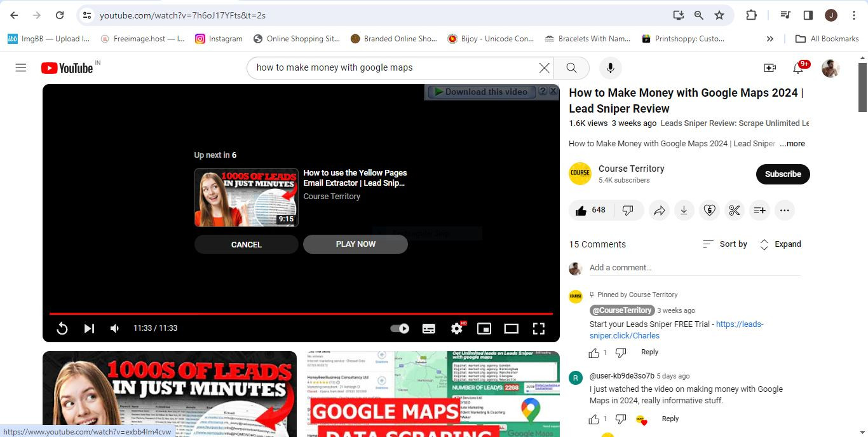
Task: Reload the current YouTube page
Action: coord(60,15)
